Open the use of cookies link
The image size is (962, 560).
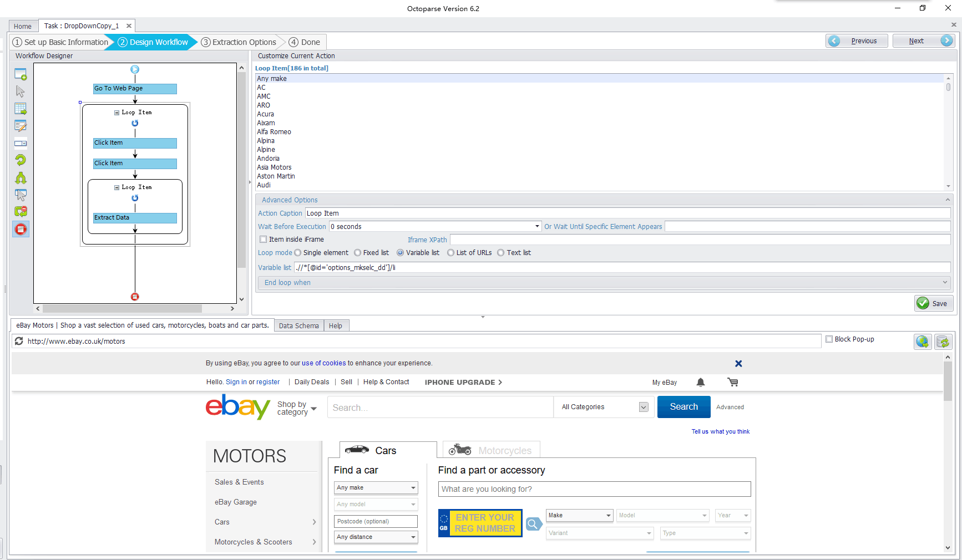pyautogui.click(x=323, y=363)
